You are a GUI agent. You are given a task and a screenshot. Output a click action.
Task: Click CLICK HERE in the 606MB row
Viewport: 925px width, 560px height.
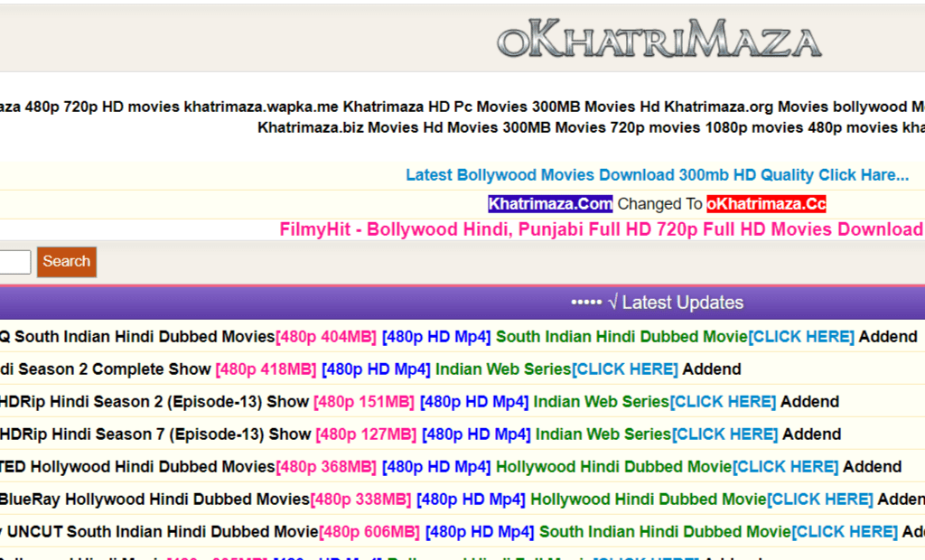[x=845, y=532]
